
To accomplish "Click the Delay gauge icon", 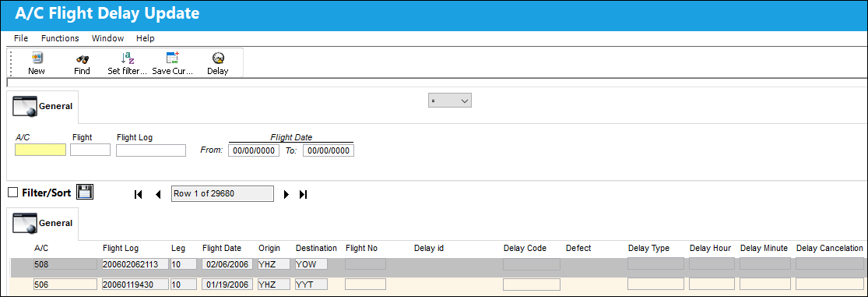I will [x=218, y=58].
